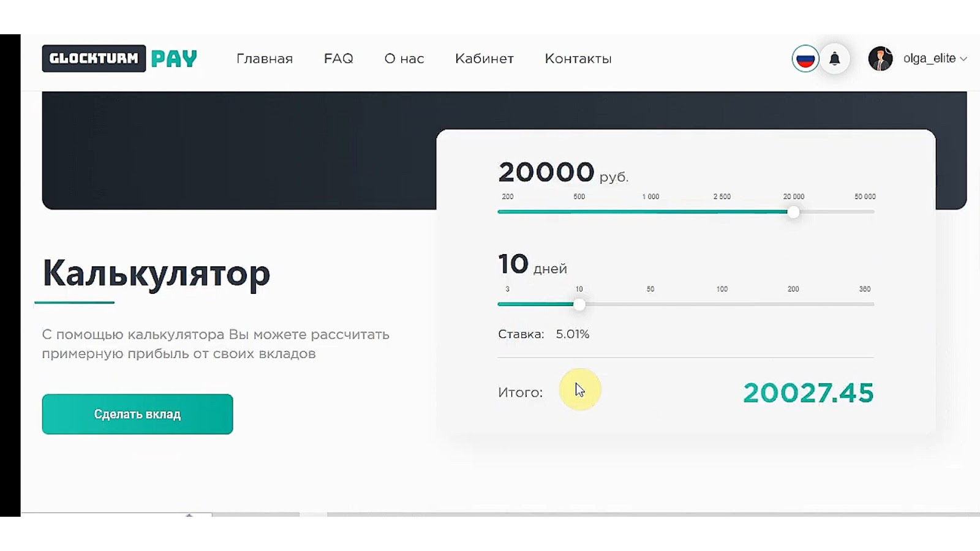This screenshot has width=980, height=551.
Task: Click the amount slider handle
Action: tap(793, 212)
